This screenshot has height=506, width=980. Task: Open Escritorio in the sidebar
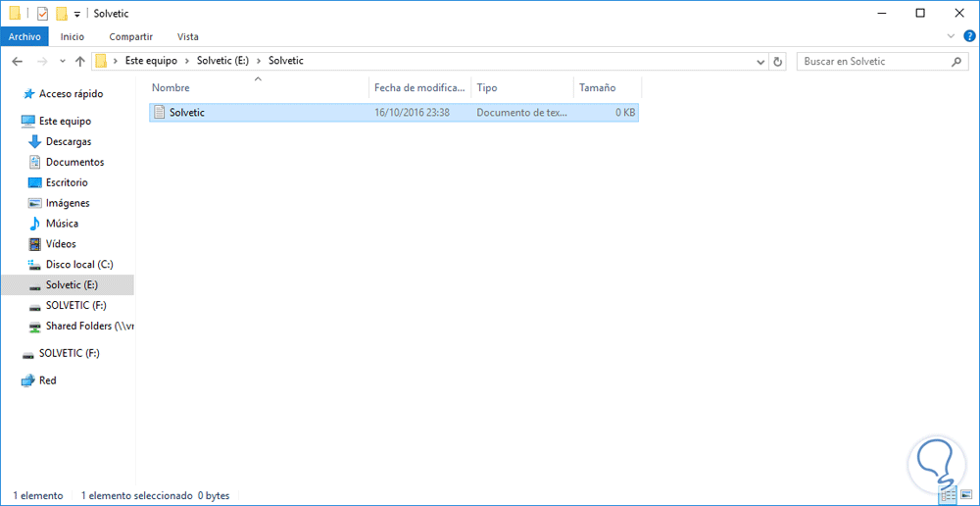[x=67, y=182]
